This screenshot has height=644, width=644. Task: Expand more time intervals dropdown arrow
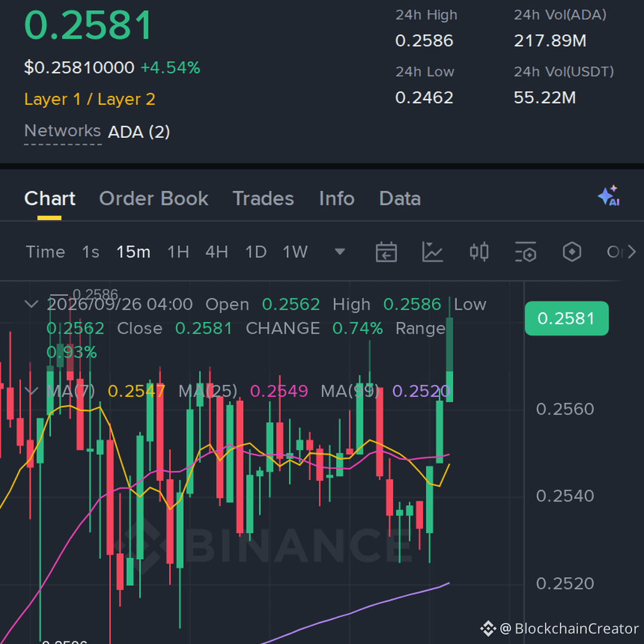pyautogui.click(x=340, y=252)
